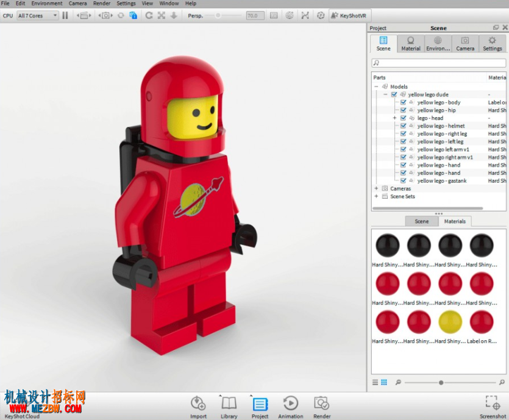Viewport: 509px width, 420px height.
Task: Open the Library panel
Action: point(229,407)
